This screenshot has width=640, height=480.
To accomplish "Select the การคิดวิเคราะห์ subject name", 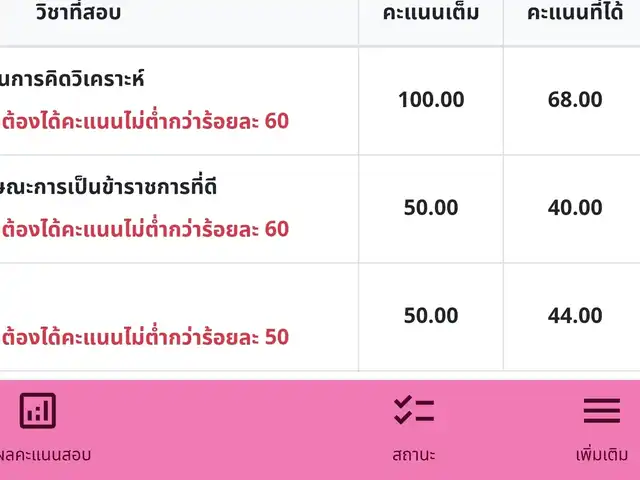I will click(72, 79).
